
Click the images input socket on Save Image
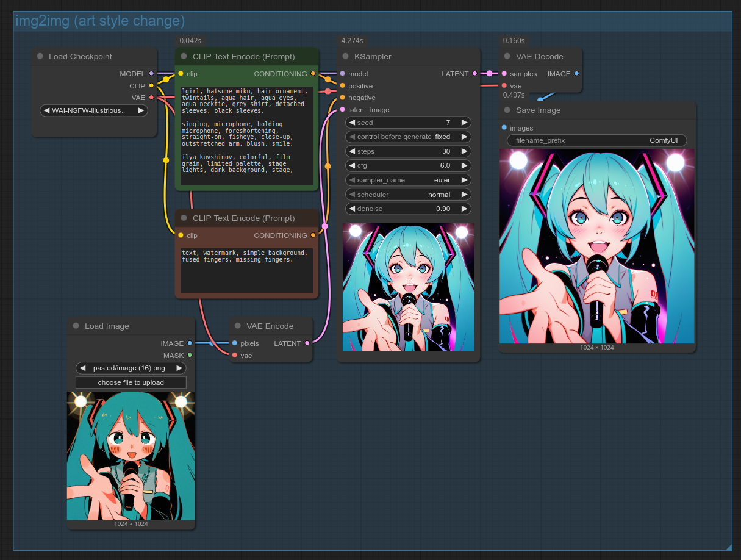point(504,128)
